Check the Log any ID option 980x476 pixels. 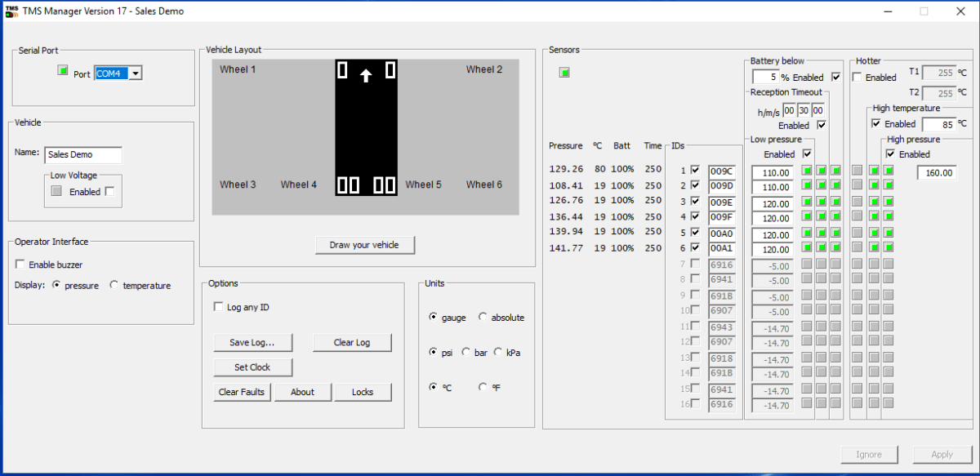[218, 306]
